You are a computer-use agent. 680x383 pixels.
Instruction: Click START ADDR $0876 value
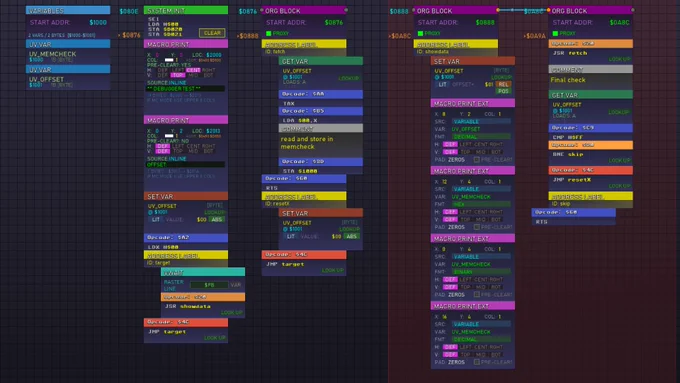pyautogui.click(x=333, y=22)
